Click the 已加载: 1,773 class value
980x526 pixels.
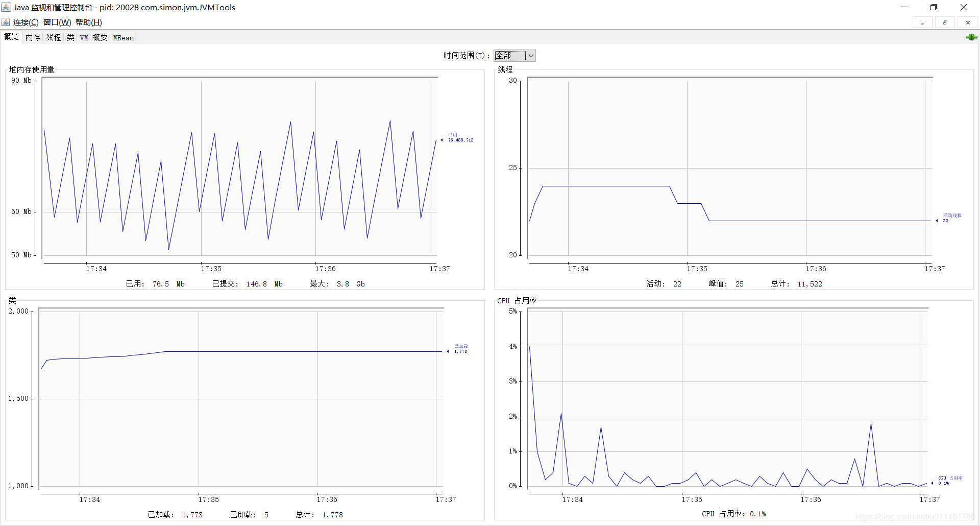(175, 515)
